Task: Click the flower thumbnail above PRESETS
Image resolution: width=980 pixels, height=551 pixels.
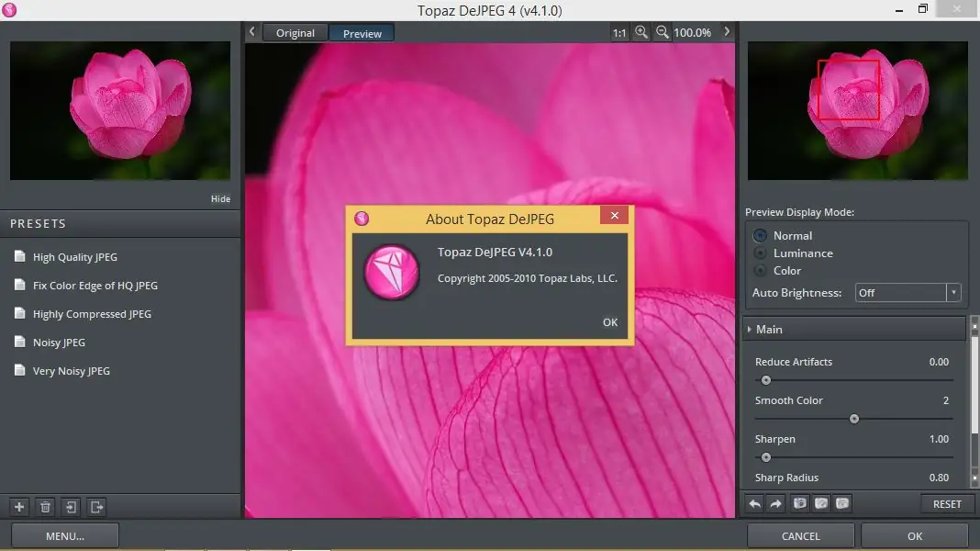Action: pyautogui.click(x=120, y=111)
